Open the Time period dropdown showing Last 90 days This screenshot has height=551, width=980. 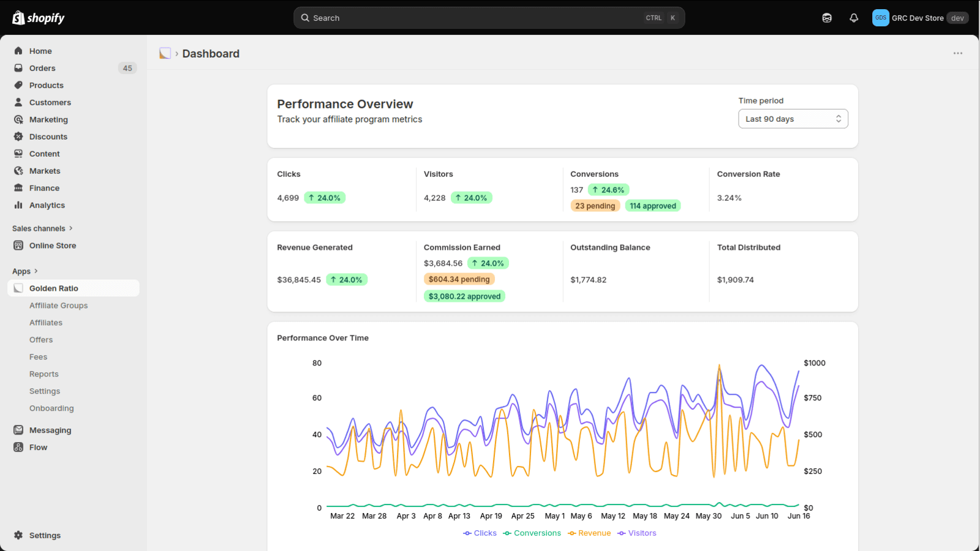[793, 119]
